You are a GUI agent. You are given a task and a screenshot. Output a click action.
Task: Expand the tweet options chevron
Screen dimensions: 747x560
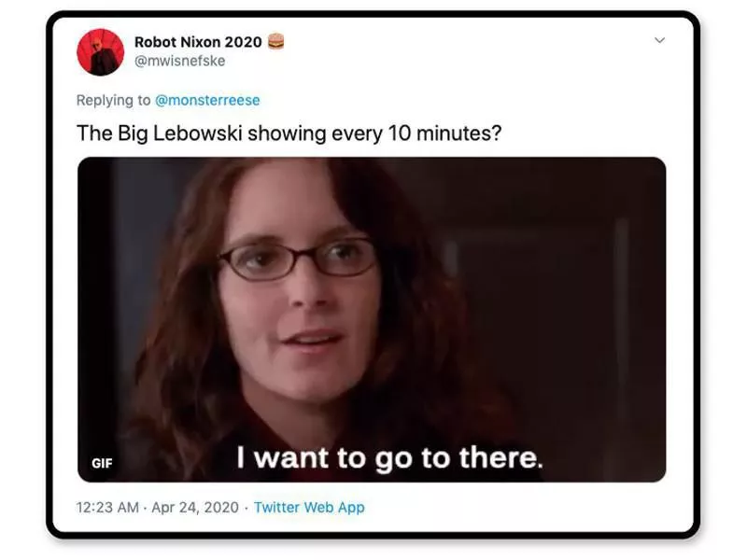pos(660,40)
